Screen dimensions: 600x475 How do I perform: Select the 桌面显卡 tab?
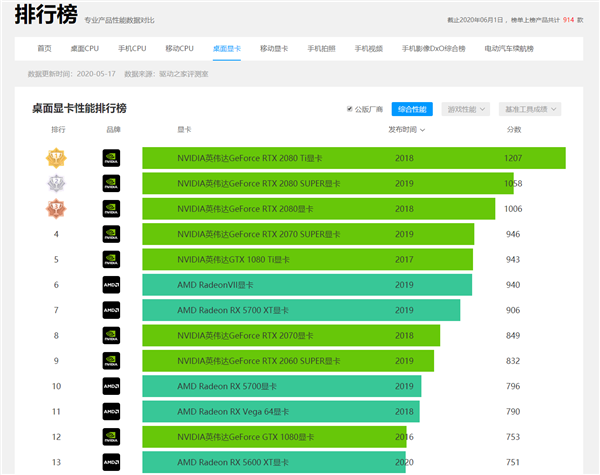(x=227, y=49)
